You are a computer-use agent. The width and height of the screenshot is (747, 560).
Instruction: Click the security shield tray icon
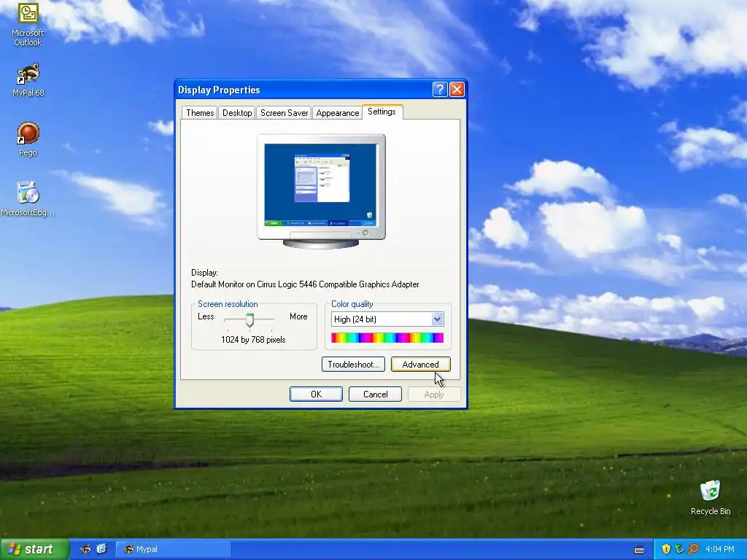pyautogui.click(x=665, y=549)
